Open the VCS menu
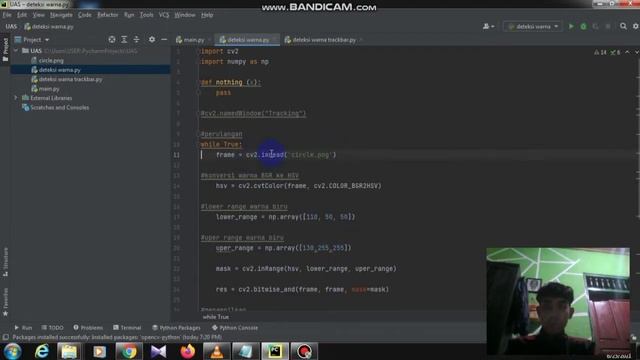 click(164, 15)
